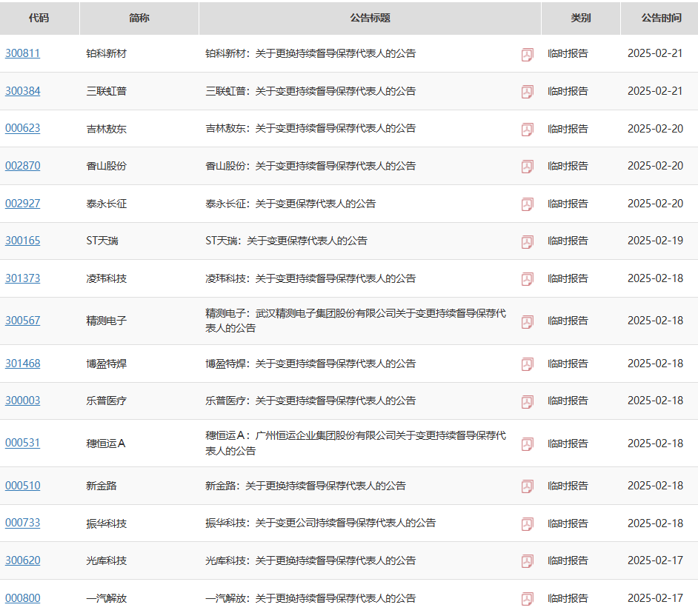Click stock code 000733 link

coord(23,523)
